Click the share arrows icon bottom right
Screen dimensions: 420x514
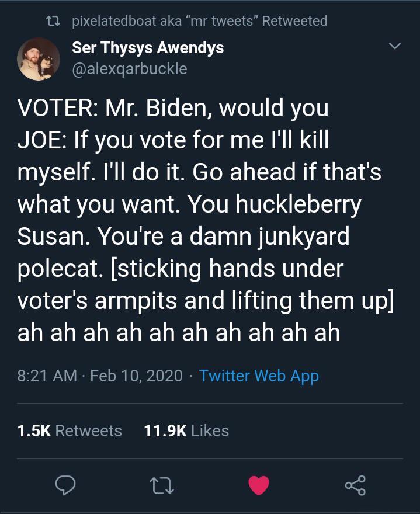(x=355, y=485)
